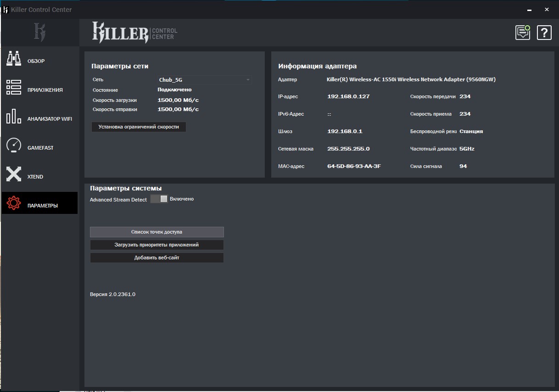Click the subnet mask 255.255.255.0
Viewport: 559px width, 392px height.
coord(348,149)
